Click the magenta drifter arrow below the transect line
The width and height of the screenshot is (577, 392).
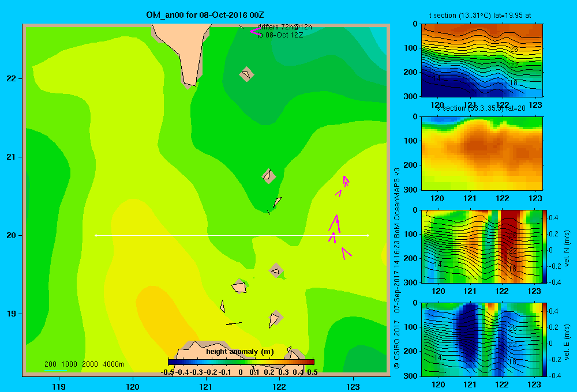tap(346, 254)
